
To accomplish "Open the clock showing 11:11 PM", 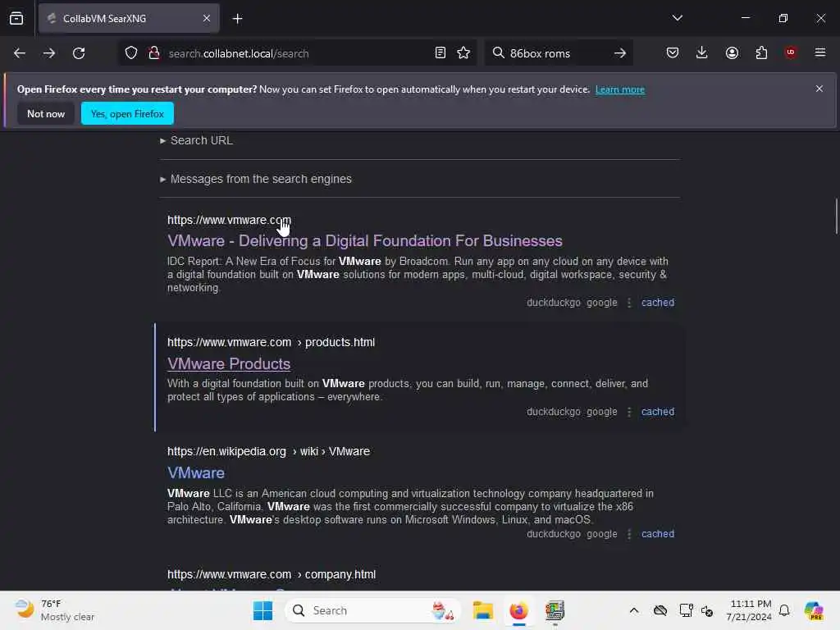I will pyautogui.click(x=750, y=610).
